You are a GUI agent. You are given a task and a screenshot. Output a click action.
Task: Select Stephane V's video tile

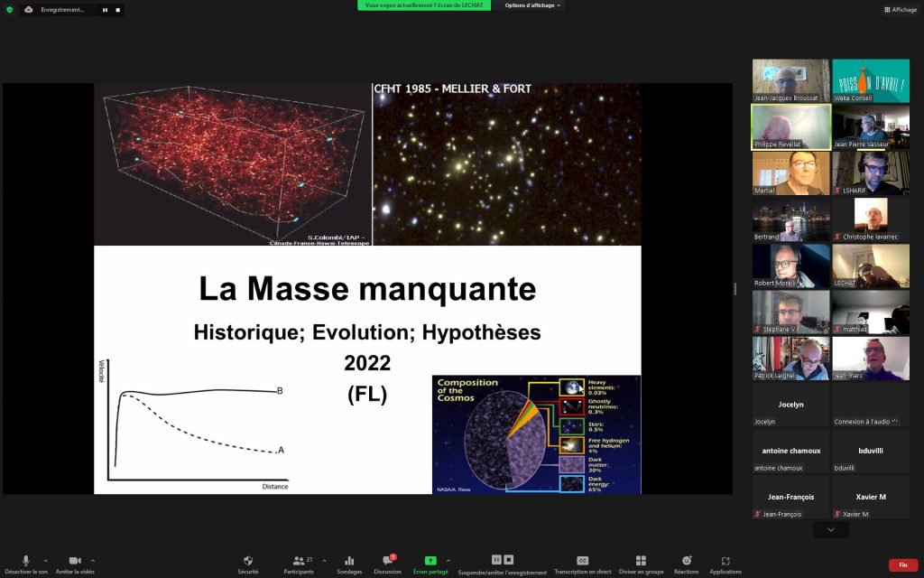790,312
